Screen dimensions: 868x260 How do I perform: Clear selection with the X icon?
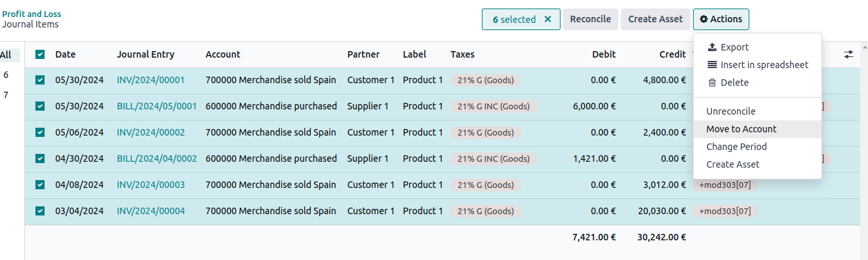click(x=547, y=20)
